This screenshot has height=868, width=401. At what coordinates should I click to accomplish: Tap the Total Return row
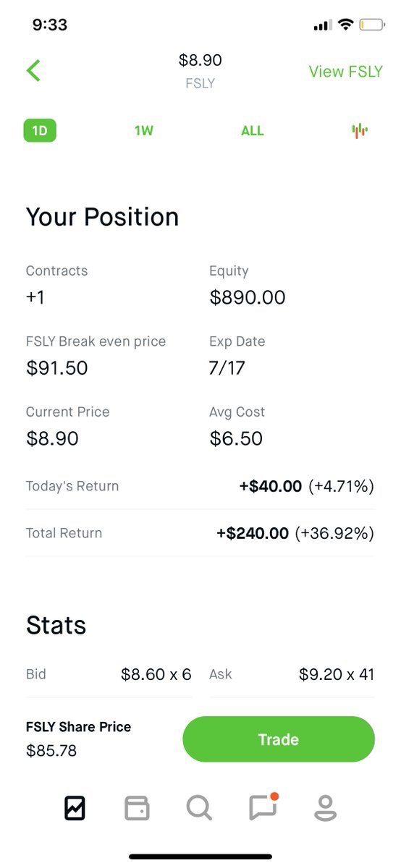click(x=200, y=533)
